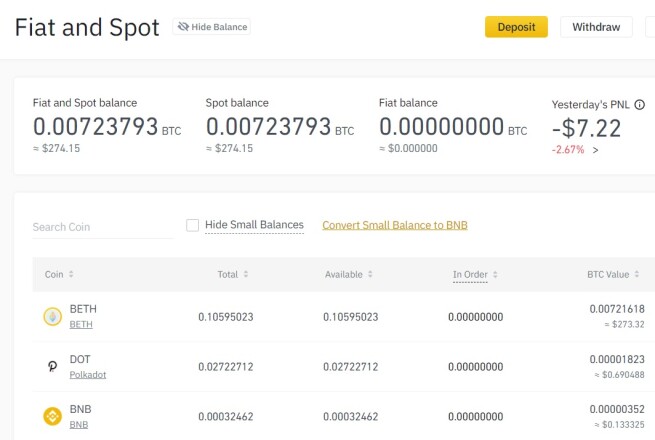This screenshot has width=655, height=440.
Task: Click the Hide Small Balances label
Action: [254, 225]
